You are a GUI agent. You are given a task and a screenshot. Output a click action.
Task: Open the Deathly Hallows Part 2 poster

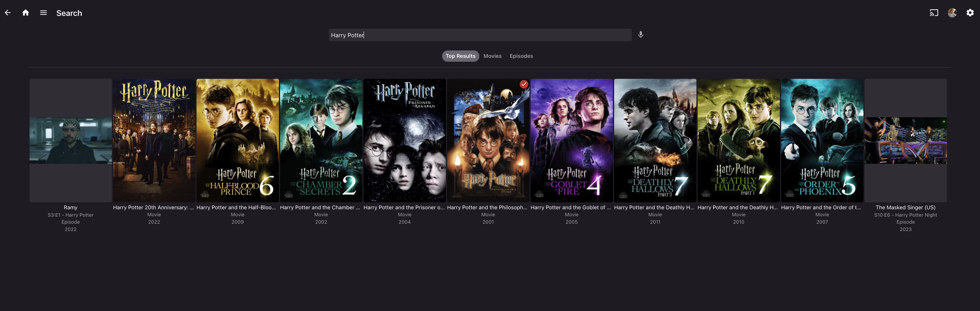(x=655, y=141)
